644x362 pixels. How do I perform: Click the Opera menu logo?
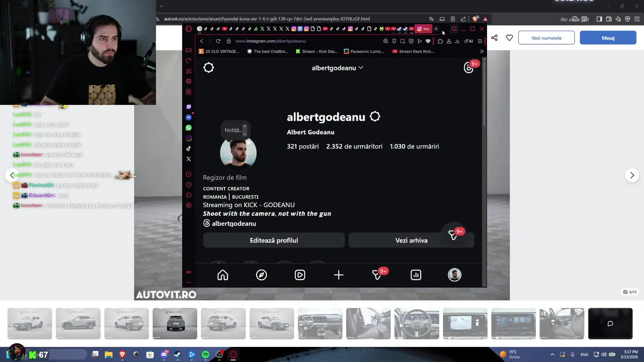point(189,29)
